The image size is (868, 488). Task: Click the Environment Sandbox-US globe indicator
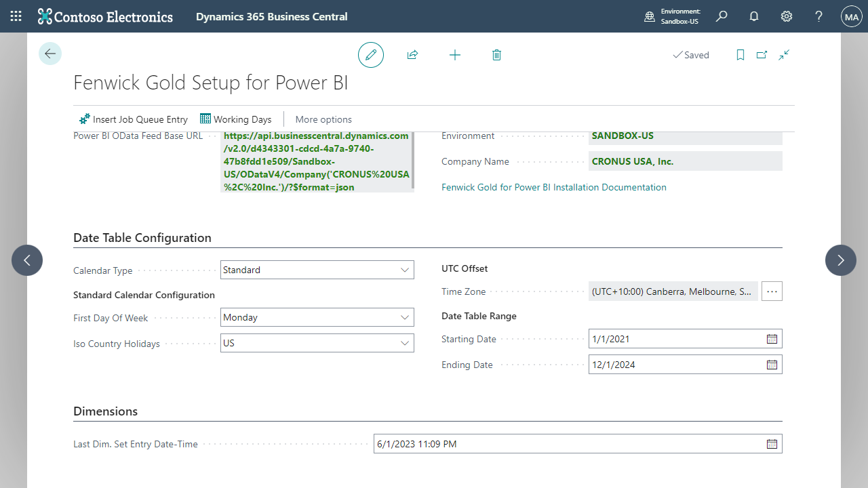tap(673, 16)
